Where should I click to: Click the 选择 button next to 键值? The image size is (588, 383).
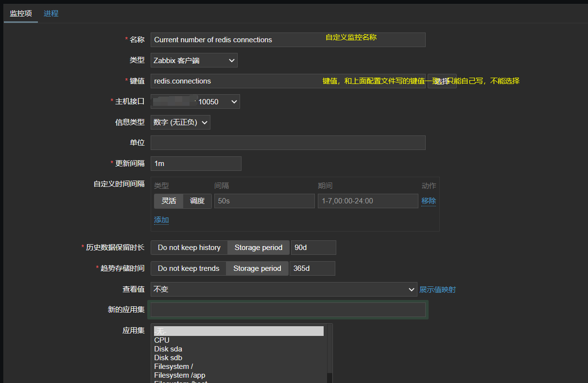[x=442, y=81]
